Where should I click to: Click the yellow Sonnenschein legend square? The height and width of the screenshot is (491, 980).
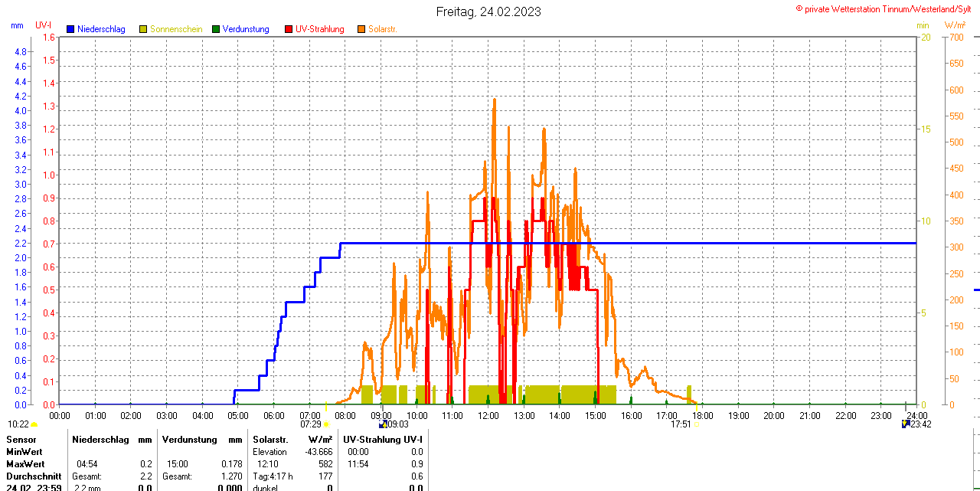(143, 29)
